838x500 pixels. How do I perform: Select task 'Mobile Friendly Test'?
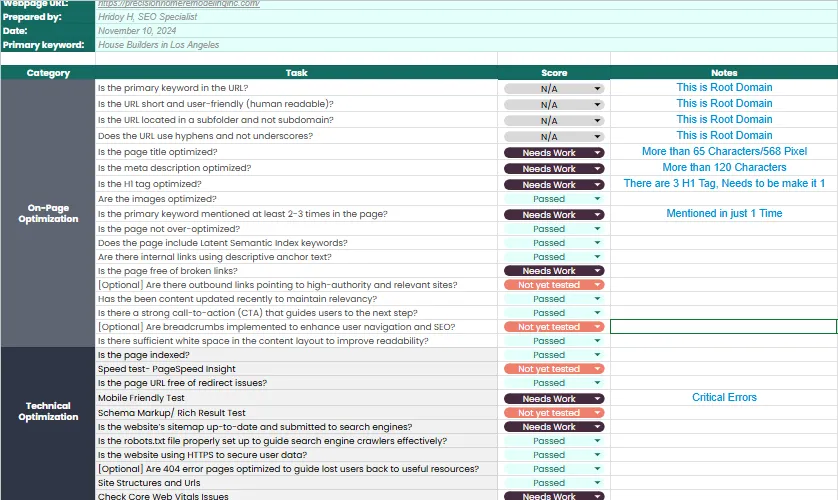[297, 397]
